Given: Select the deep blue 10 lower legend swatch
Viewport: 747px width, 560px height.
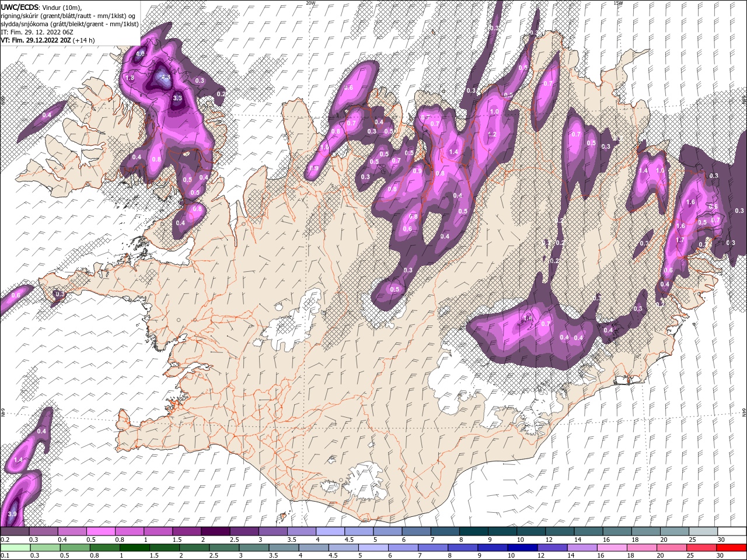Looking at the screenshot, I should (x=522, y=547).
